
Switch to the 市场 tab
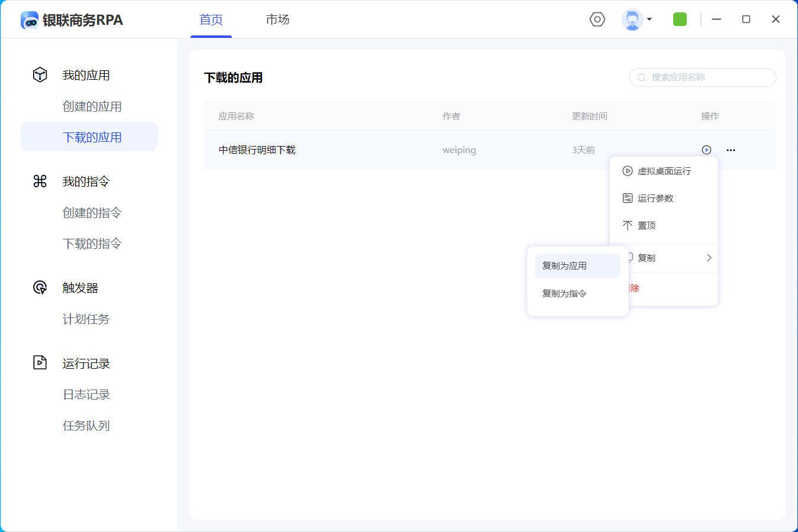pos(277,20)
